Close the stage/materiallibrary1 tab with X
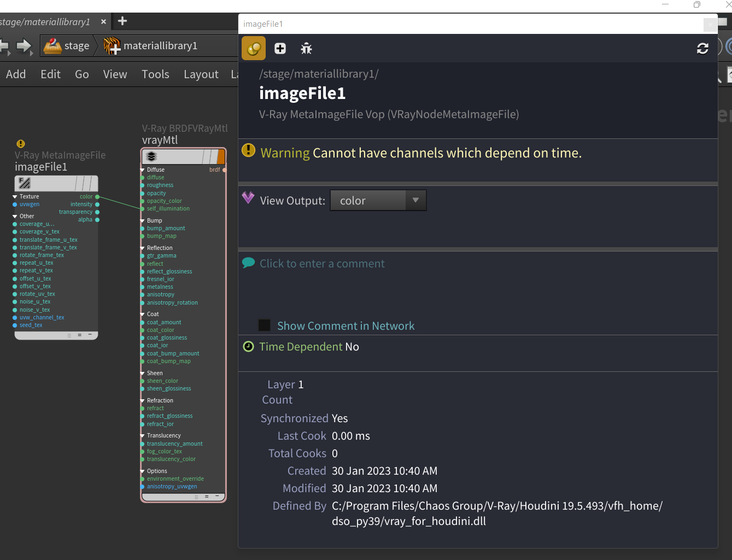 (x=103, y=21)
